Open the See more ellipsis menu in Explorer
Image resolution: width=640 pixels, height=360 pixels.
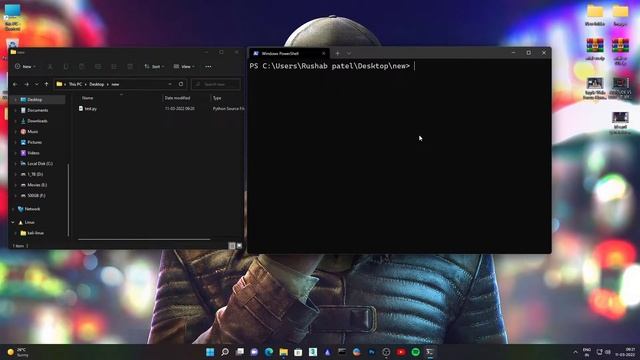[208, 67]
